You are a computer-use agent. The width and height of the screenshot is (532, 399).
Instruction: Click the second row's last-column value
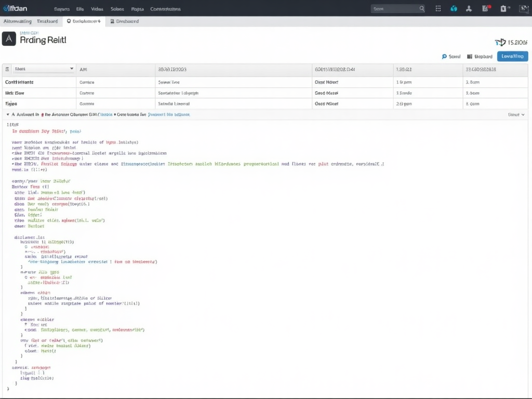click(x=472, y=93)
